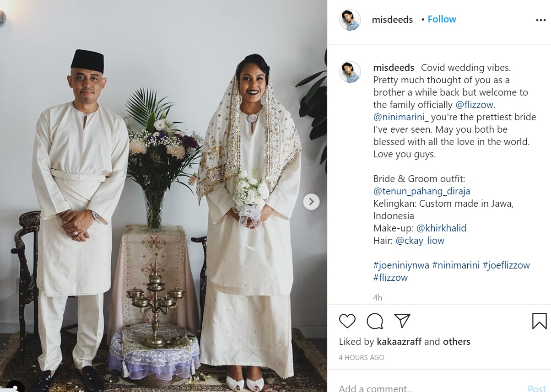Open the @ckay_liow hair stylist profile
The width and height of the screenshot is (551, 392).
pyautogui.click(x=420, y=241)
